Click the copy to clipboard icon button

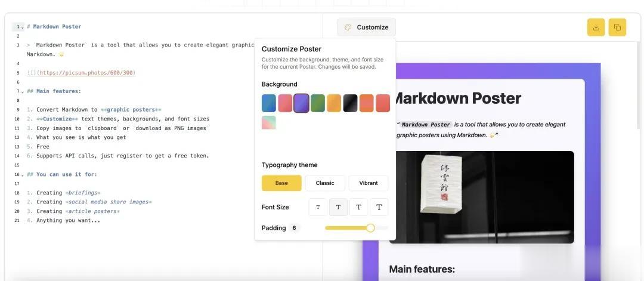click(617, 27)
